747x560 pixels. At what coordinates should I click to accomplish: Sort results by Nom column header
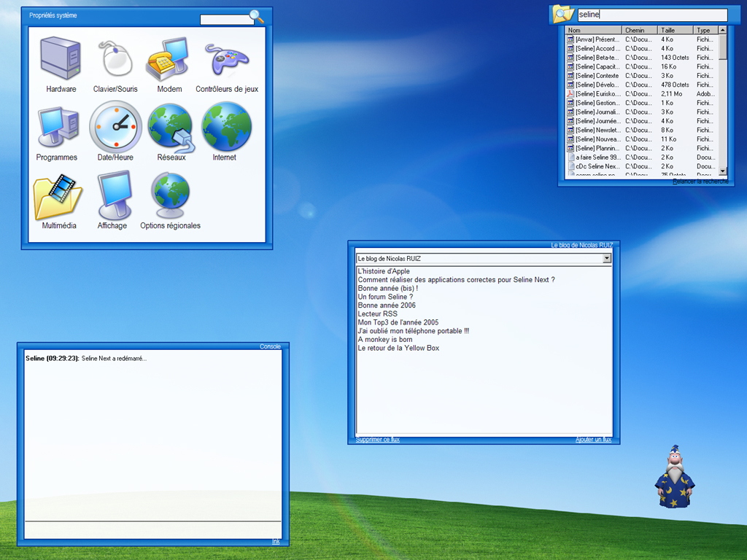click(x=593, y=31)
